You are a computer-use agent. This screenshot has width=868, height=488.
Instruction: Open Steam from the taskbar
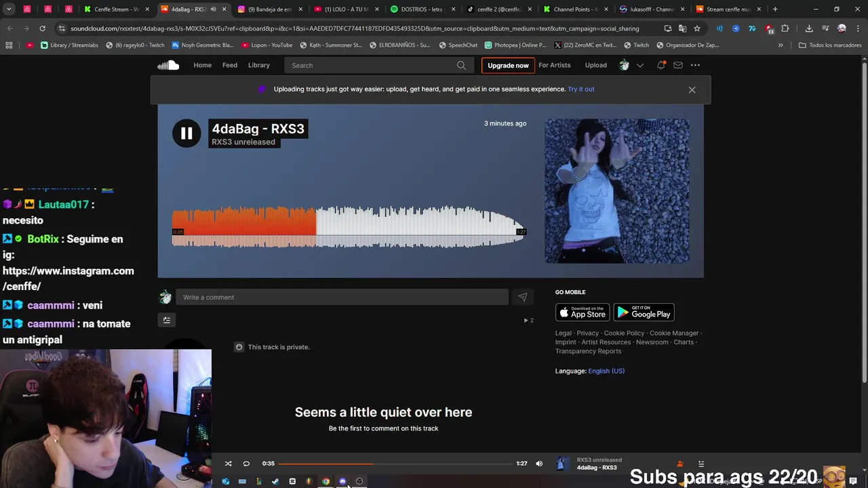point(275,481)
